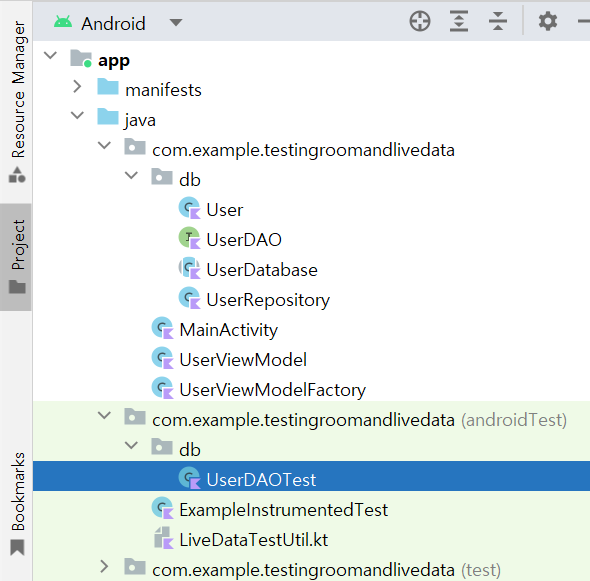
Task: Click the (test) package folder icon
Action: [135, 567]
